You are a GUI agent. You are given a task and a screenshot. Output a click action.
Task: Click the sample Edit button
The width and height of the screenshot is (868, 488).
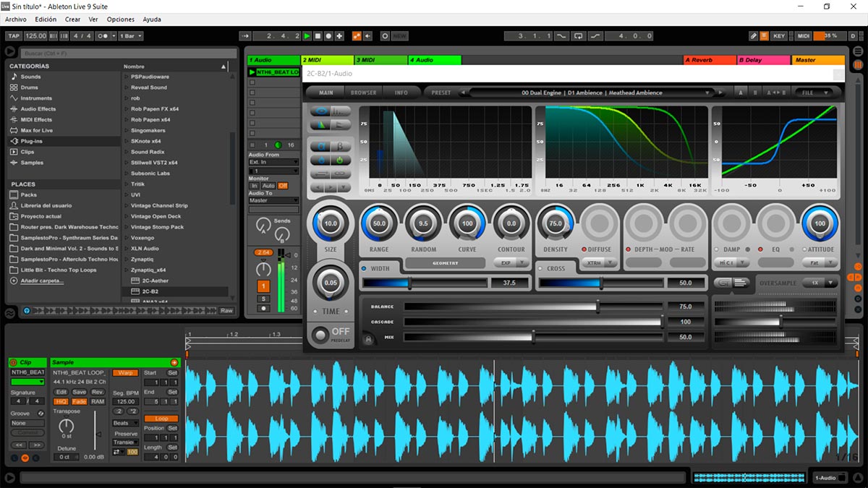click(x=61, y=392)
